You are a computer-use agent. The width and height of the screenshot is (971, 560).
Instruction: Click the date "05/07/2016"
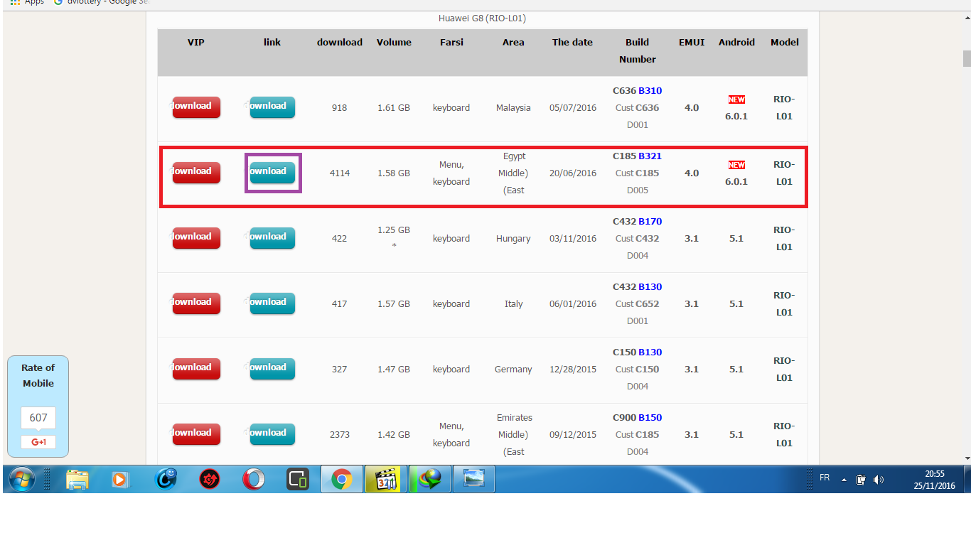pyautogui.click(x=573, y=107)
